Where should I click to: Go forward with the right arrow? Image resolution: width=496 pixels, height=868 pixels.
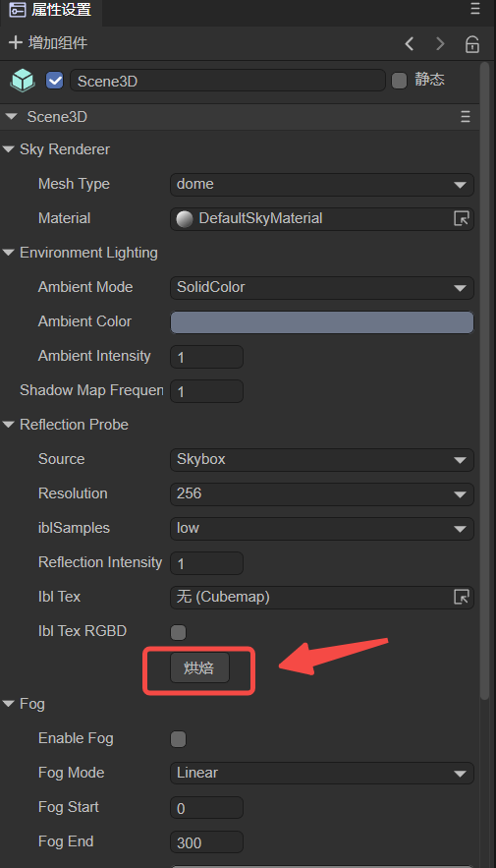pos(440,43)
